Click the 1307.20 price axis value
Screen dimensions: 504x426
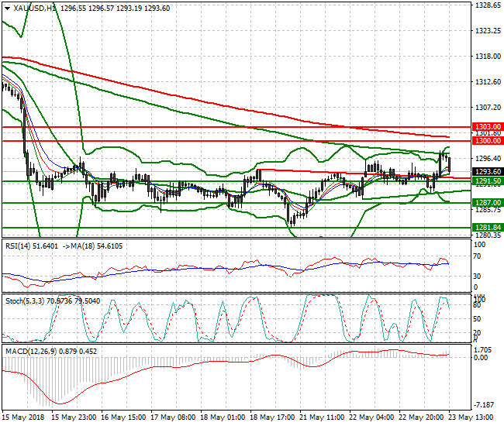(x=488, y=107)
